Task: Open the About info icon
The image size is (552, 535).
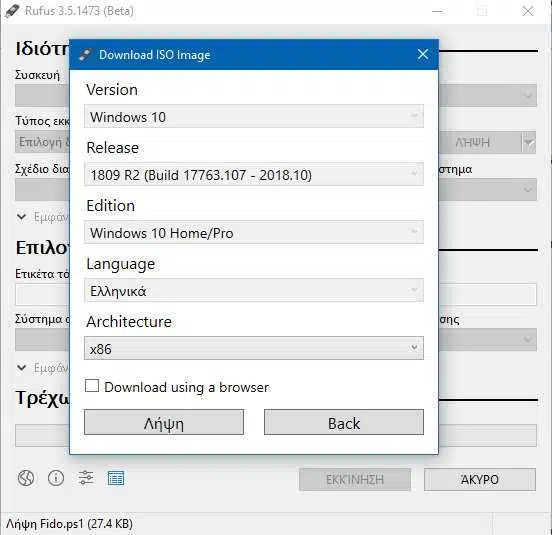Action: pyautogui.click(x=56, y=478)
